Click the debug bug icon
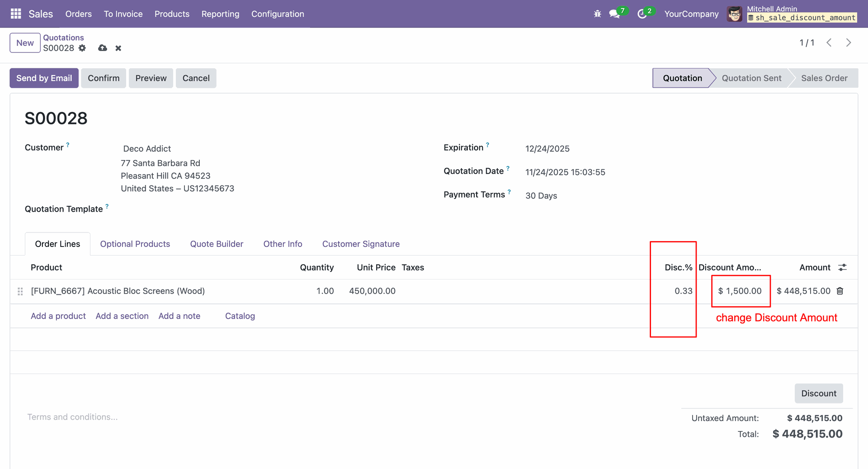 597,14
